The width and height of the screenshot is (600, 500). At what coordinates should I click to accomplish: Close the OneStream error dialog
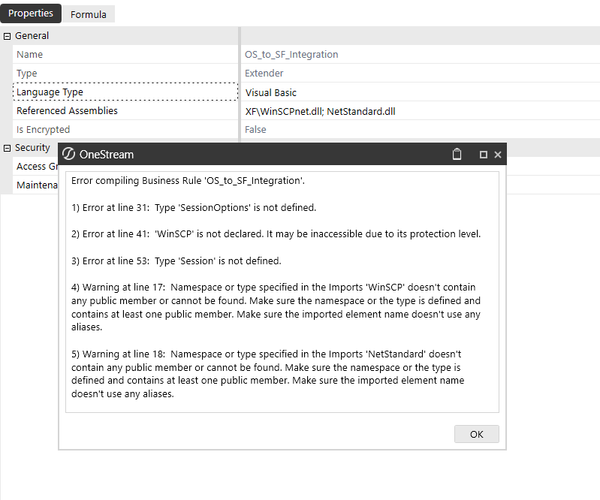pos(497,155)
